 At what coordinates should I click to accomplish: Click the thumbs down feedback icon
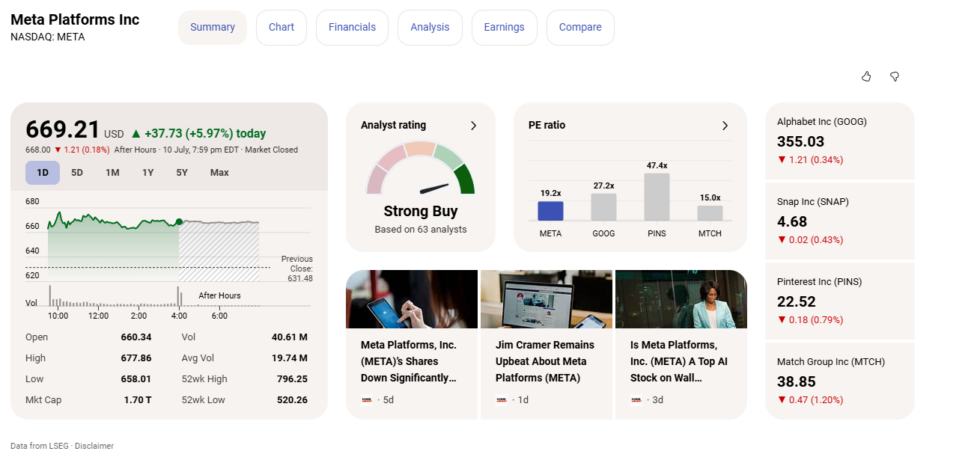click(894, 76)
